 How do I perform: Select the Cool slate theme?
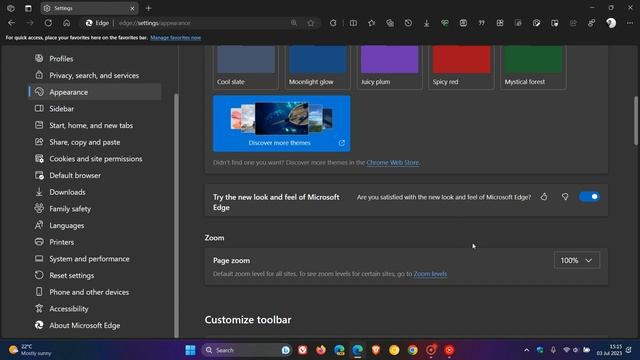tap(246, 67)
